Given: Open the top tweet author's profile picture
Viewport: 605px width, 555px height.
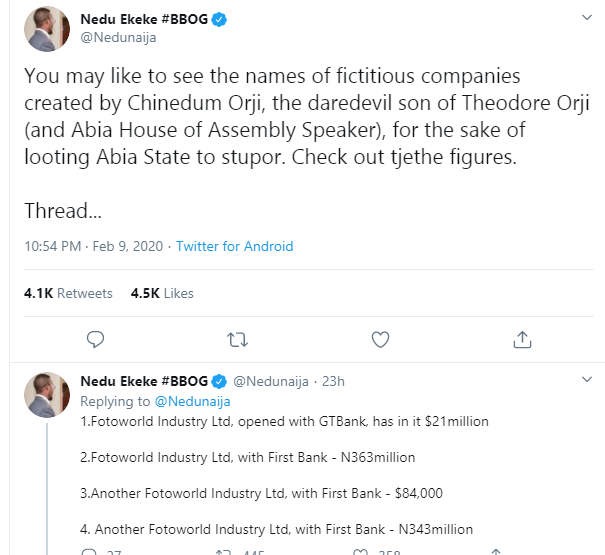Looking at the screenshot, I should (47, 29).
